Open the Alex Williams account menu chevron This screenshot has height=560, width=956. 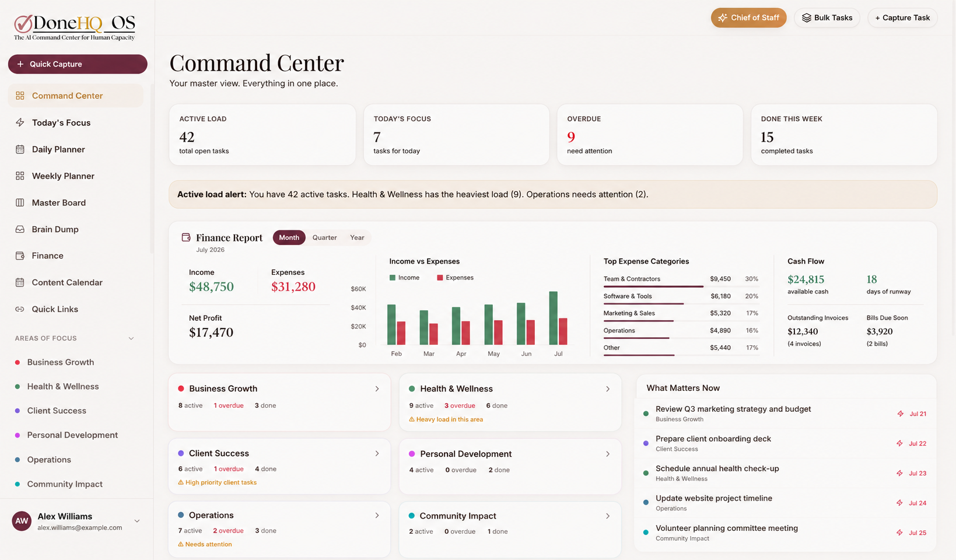[x=137, y=521]
